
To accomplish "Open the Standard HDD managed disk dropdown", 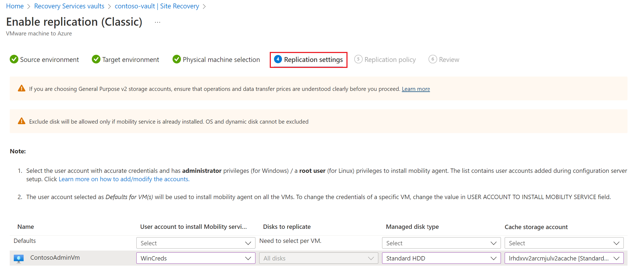I will click(441, 258).
